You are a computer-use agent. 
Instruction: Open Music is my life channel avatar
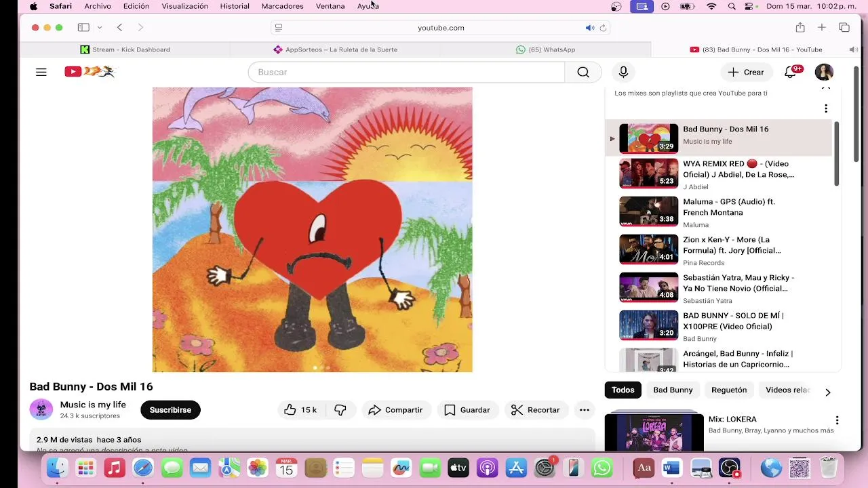[41, 409]
